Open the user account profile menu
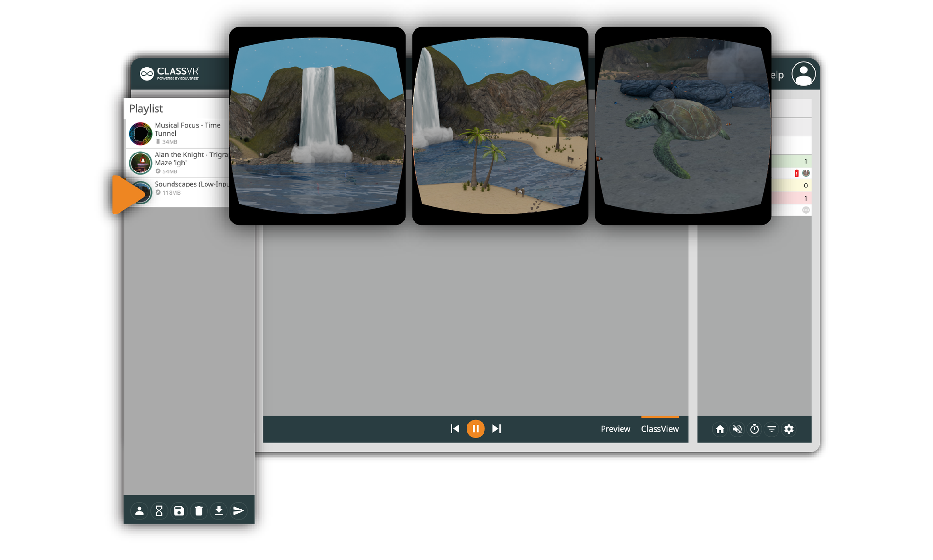The image size is (933, 560). tap(803, 74)
